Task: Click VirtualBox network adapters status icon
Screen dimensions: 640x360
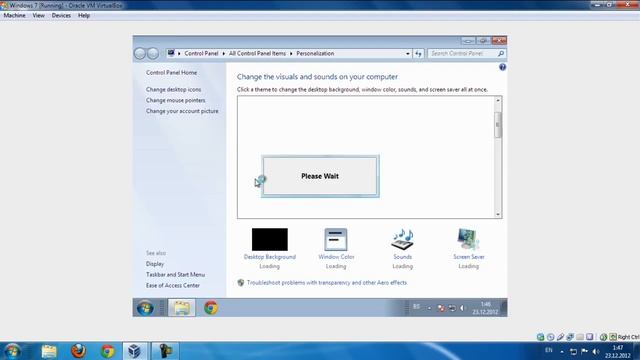Action: pos(570,337)
